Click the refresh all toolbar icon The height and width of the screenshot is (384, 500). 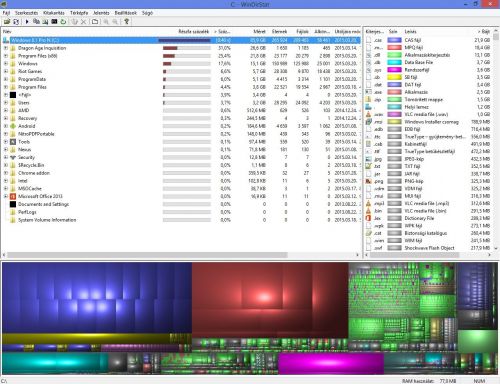click(16, 22)
